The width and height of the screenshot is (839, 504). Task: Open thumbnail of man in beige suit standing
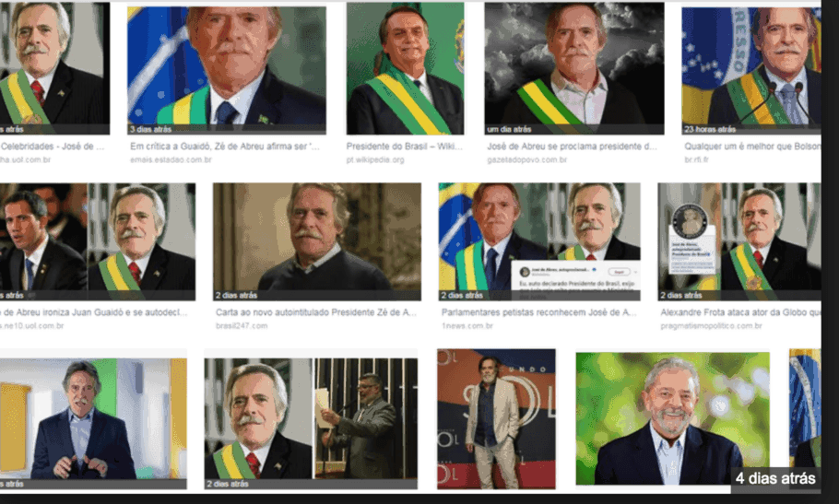pyautogui.click(x=496, y=418)
